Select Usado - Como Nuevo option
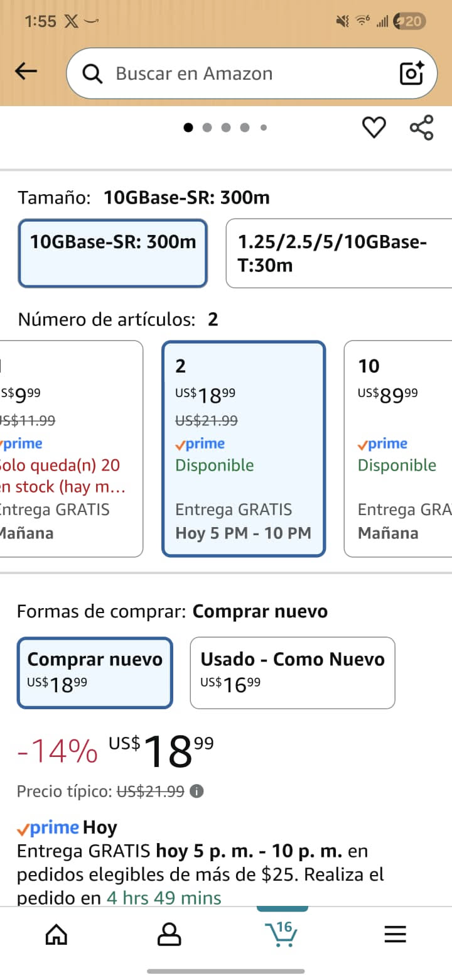 293,673
